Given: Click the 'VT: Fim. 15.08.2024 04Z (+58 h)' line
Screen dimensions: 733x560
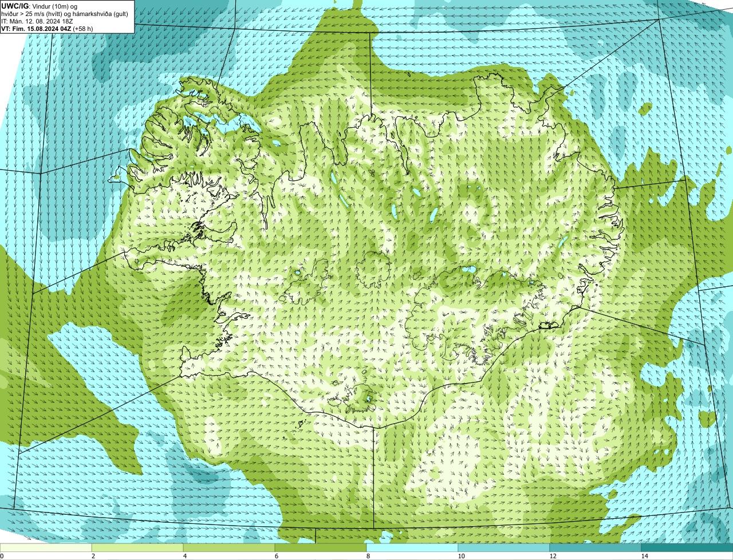Looking at the screenshot, I should tap(48, 28).
